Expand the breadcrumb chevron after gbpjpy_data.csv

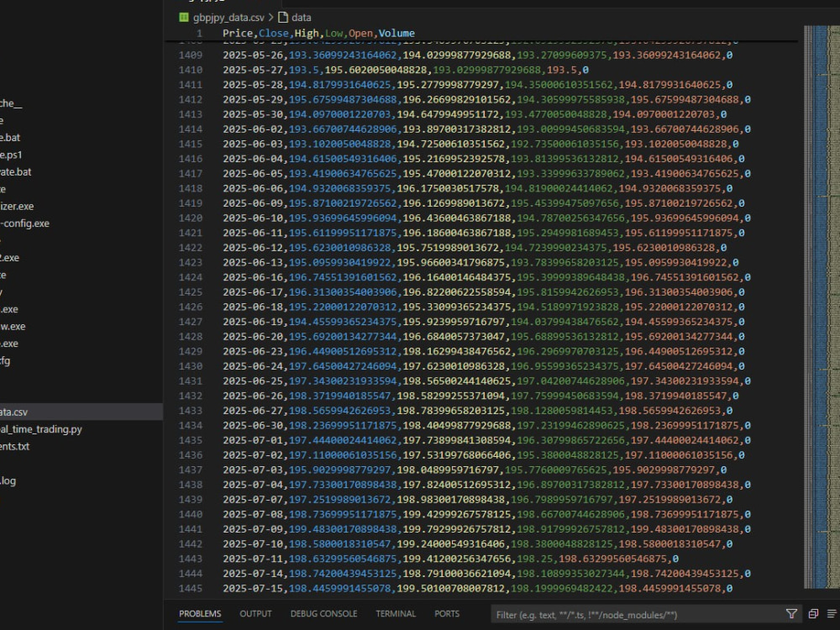271,17
